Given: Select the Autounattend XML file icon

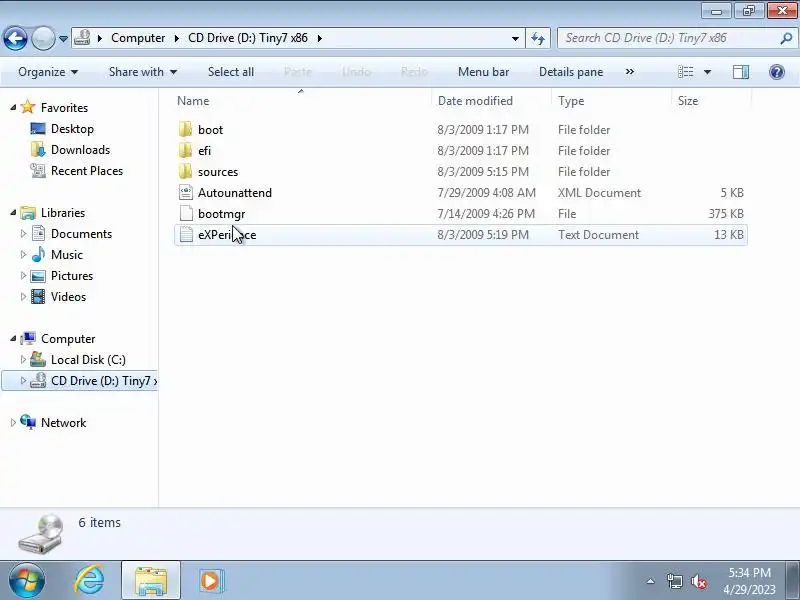Looking at the screenshot, I should tap(186, 192).
